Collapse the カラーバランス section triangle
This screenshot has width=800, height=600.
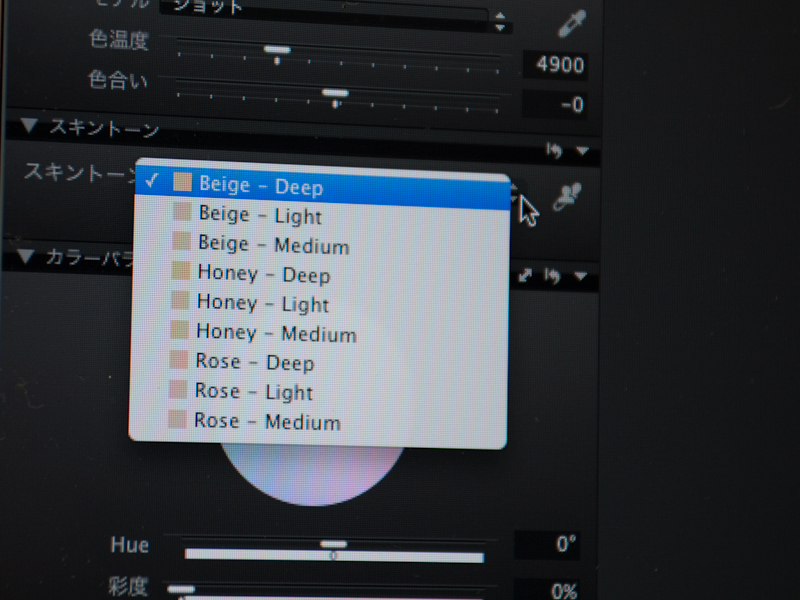pos(26,256)
